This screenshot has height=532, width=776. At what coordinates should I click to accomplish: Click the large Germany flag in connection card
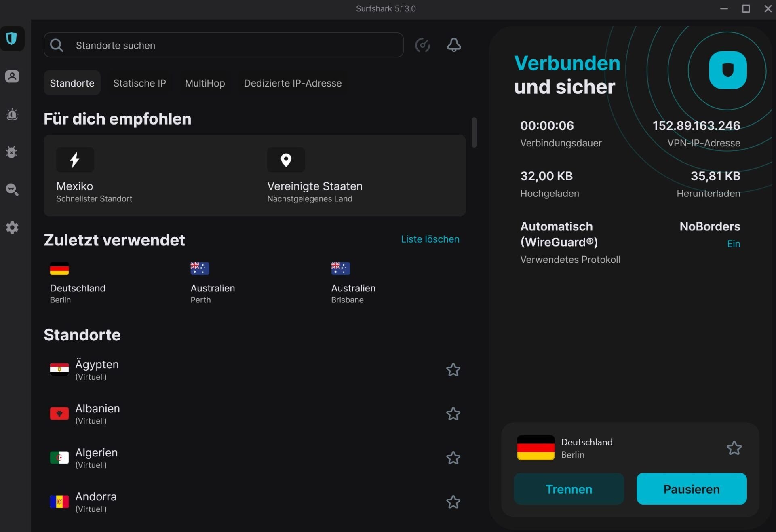pos(536,448)
